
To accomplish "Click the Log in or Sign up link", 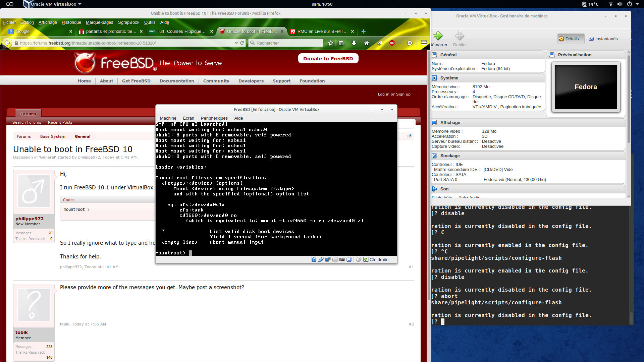I will tap(394, 94).
